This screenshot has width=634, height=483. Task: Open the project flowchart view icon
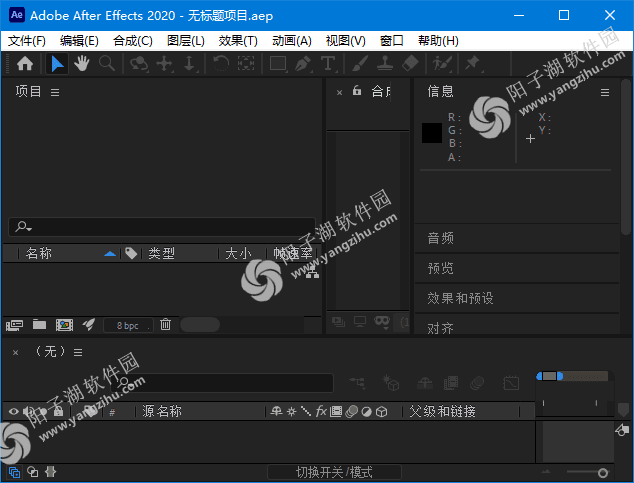pyautogui.click(x=312, y=274)
